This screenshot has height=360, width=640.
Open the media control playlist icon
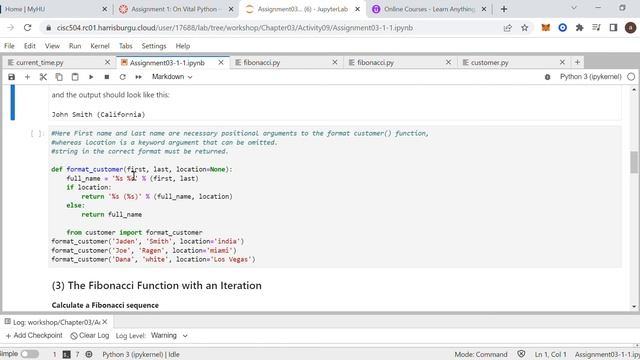(596, 28)
